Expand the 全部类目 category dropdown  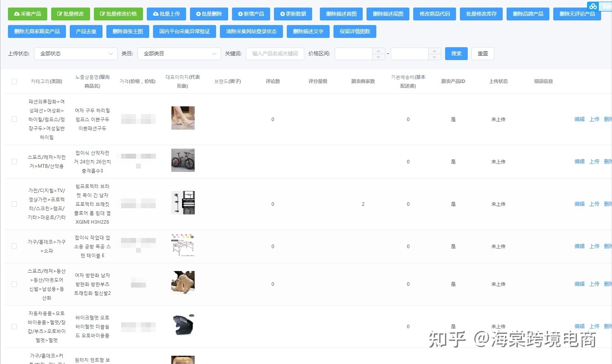tap(179, 54)
